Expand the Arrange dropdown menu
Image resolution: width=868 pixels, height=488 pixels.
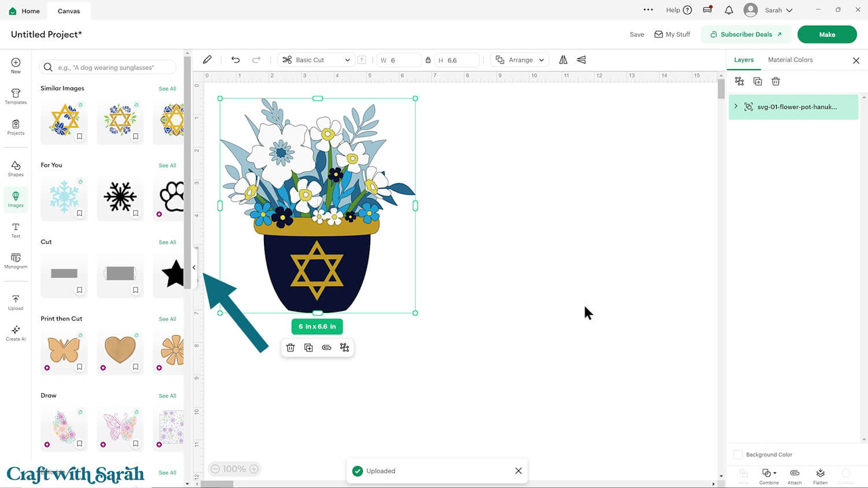pos(521,60)
